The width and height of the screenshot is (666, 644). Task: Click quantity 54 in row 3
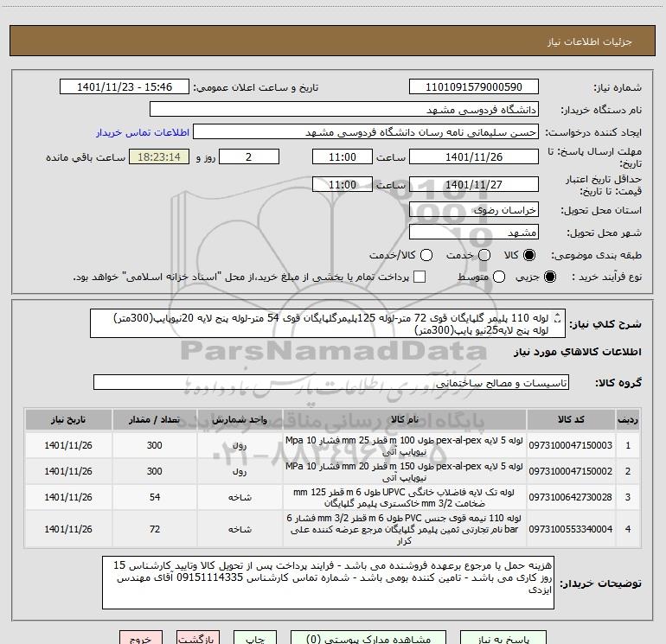[155, 497]
